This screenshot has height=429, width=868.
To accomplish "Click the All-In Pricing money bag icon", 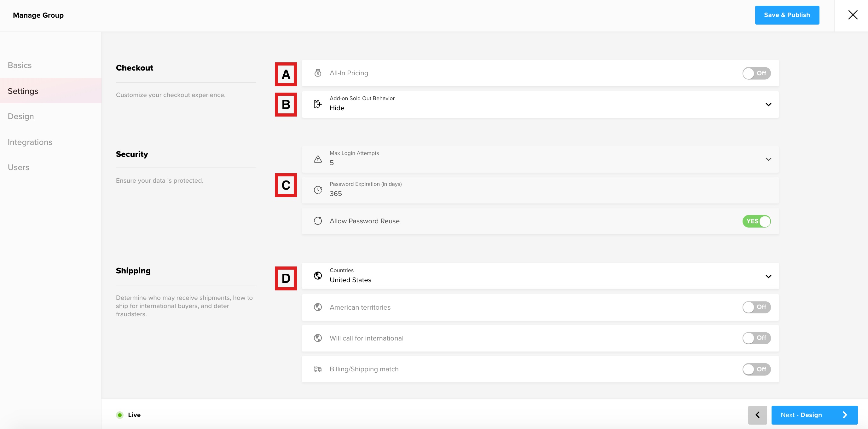I will point(318,73).
